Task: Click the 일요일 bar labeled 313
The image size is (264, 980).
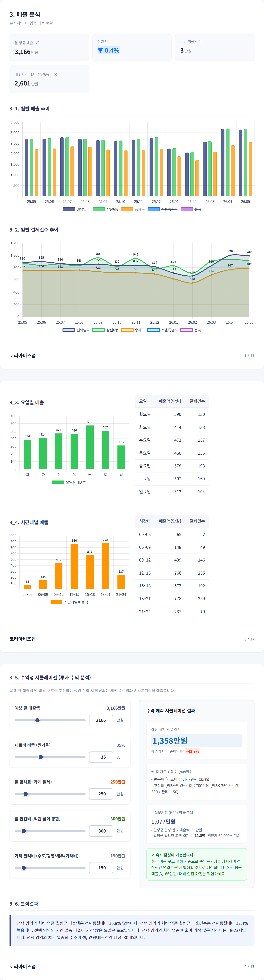Action: 121,457
